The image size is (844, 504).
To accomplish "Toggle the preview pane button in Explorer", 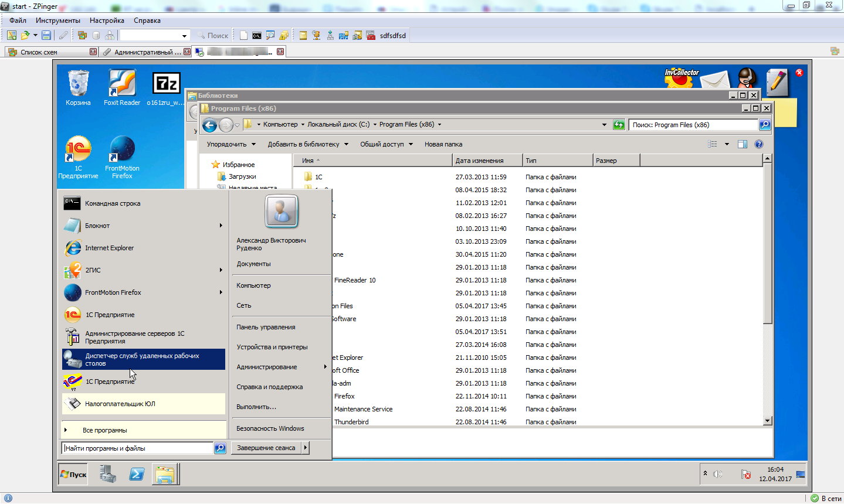I will (x=742, y=144).
